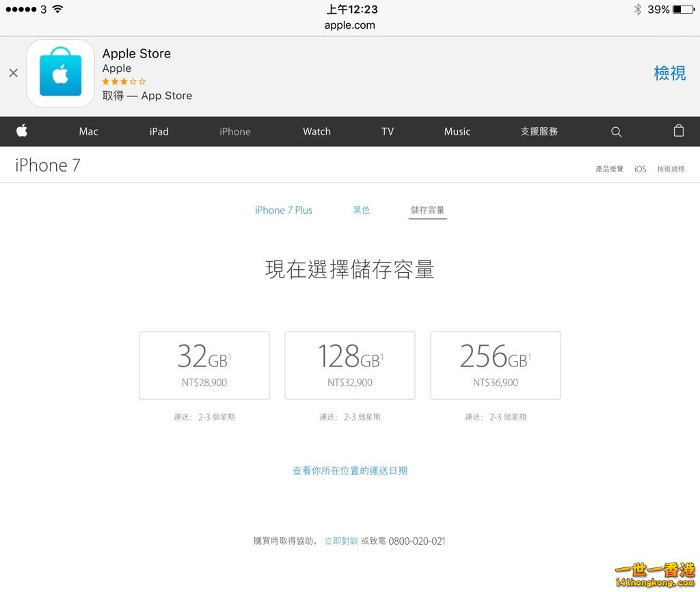Image resolution: width=700 pixels, height=592 pixels.
Task: Open the iPad menu item
Action: 159,132
